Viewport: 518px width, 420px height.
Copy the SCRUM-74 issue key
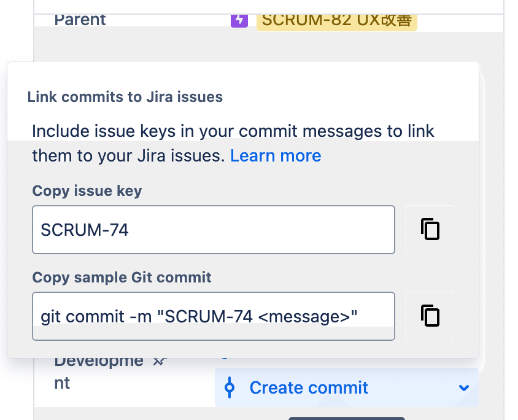pos(430,230)
